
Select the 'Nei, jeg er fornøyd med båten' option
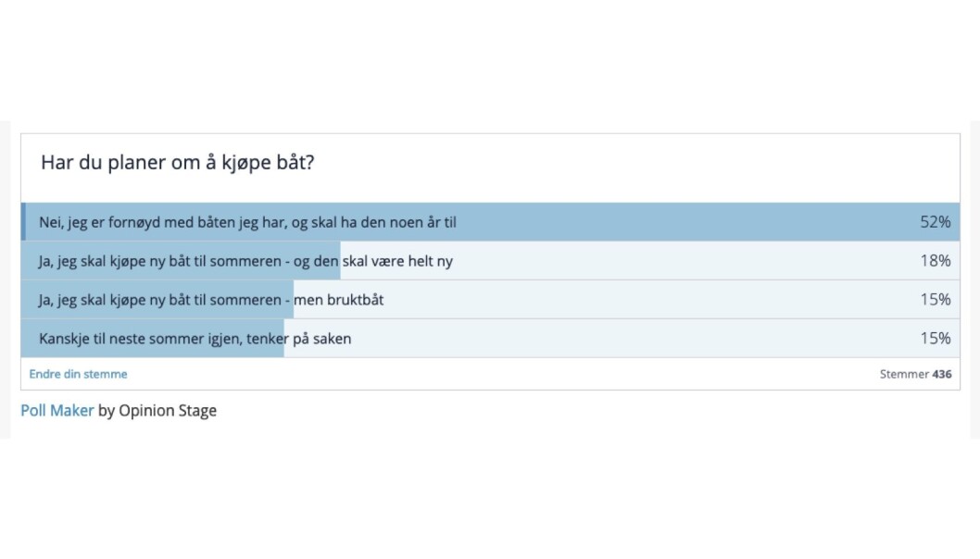click(x=491, y=222)
